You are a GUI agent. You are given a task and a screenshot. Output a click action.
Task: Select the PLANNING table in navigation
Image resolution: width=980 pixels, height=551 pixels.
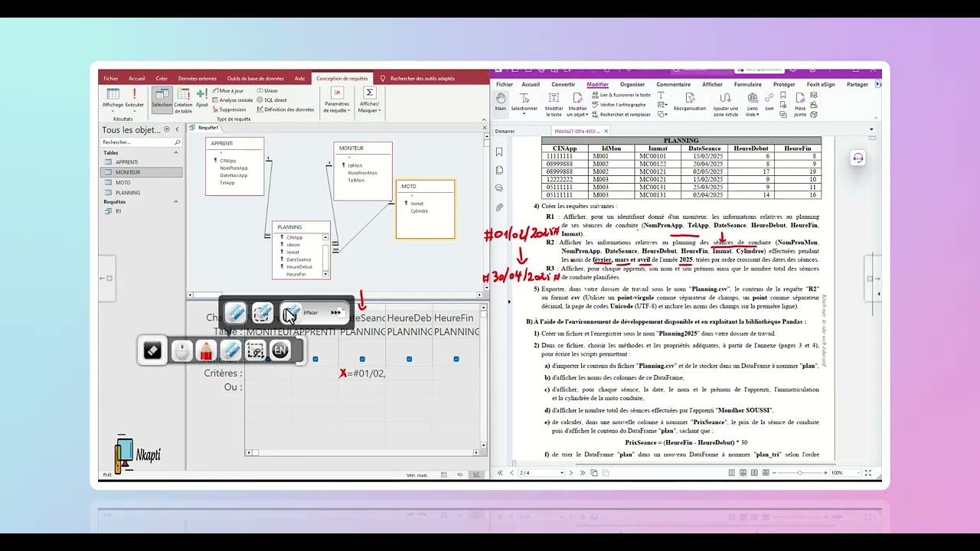(x=128, y=192)
